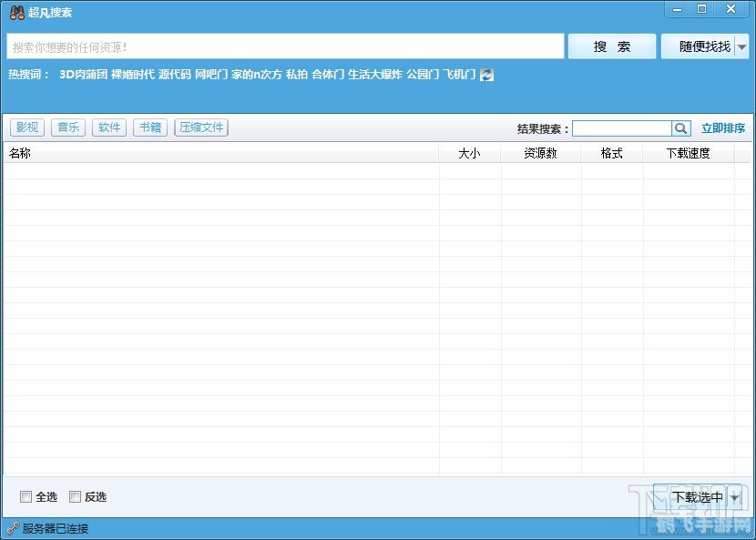Select the 软件 category filter

[109, 127]
